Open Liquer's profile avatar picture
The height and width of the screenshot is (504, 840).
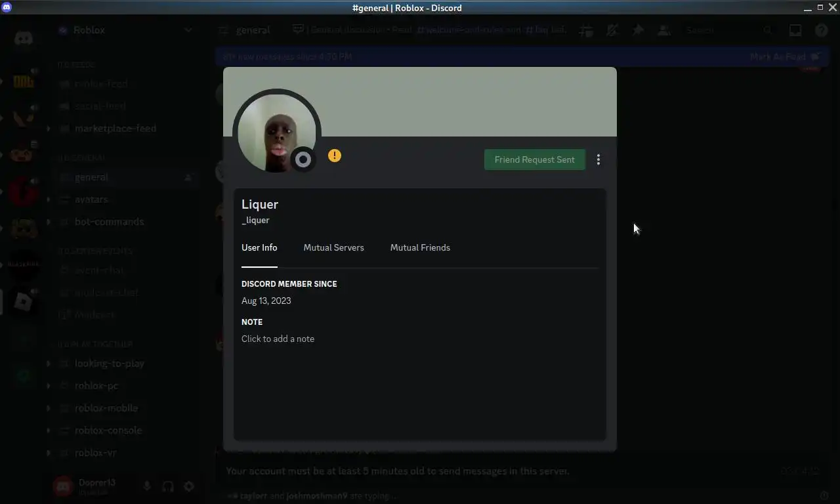[x=276, y=133]
